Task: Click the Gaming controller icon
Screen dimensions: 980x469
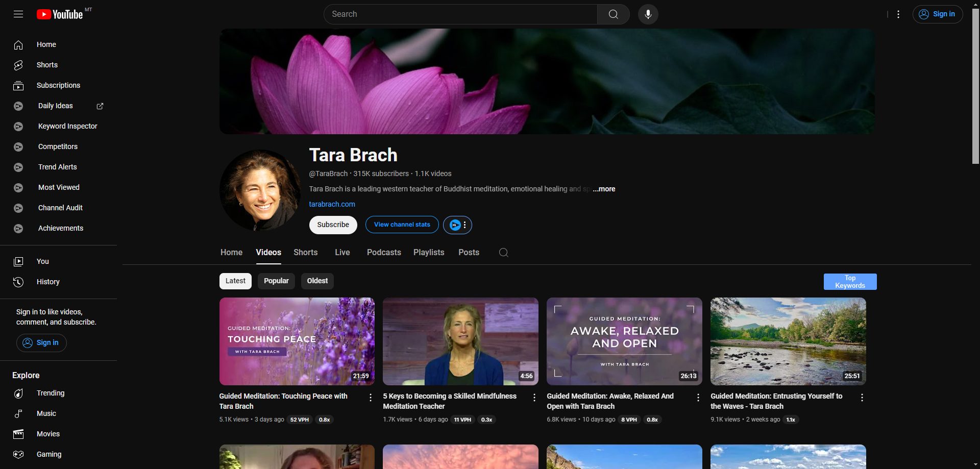Action: 18,455
